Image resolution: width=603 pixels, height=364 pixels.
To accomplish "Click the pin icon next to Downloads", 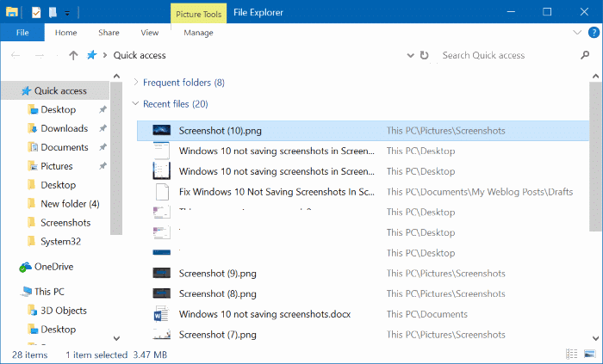I will tap(103, 128).
